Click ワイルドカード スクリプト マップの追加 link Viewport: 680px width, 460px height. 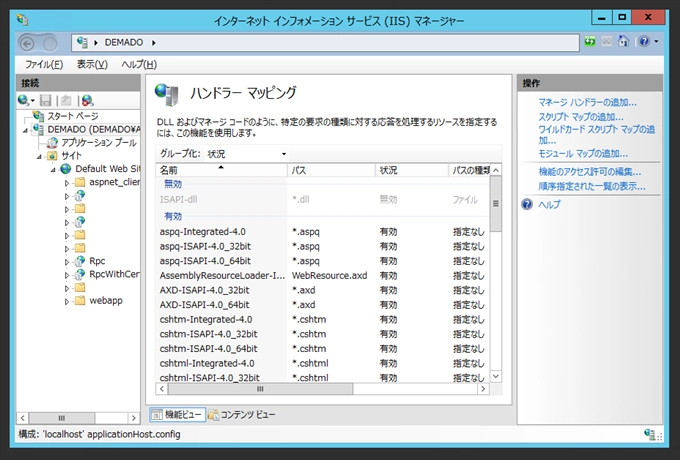point(597,135)
